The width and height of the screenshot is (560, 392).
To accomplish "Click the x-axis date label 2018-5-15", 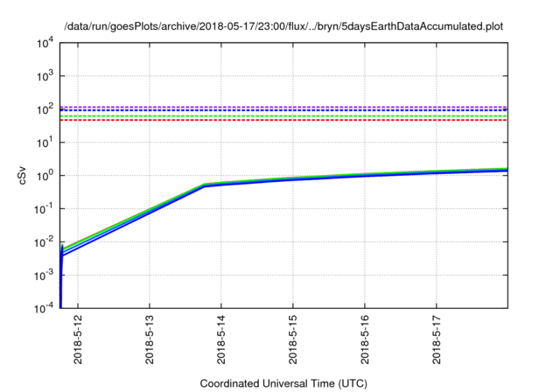I will [293, 339].
